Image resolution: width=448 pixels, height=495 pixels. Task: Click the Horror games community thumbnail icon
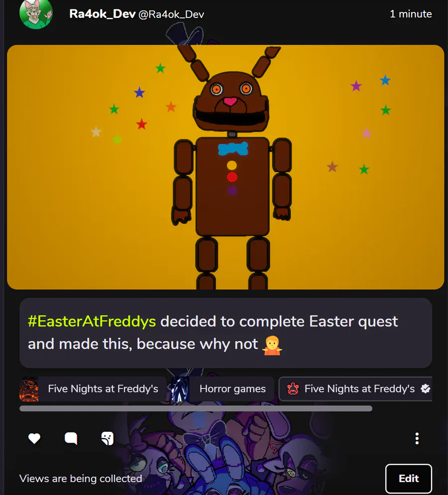click(180, 389)
